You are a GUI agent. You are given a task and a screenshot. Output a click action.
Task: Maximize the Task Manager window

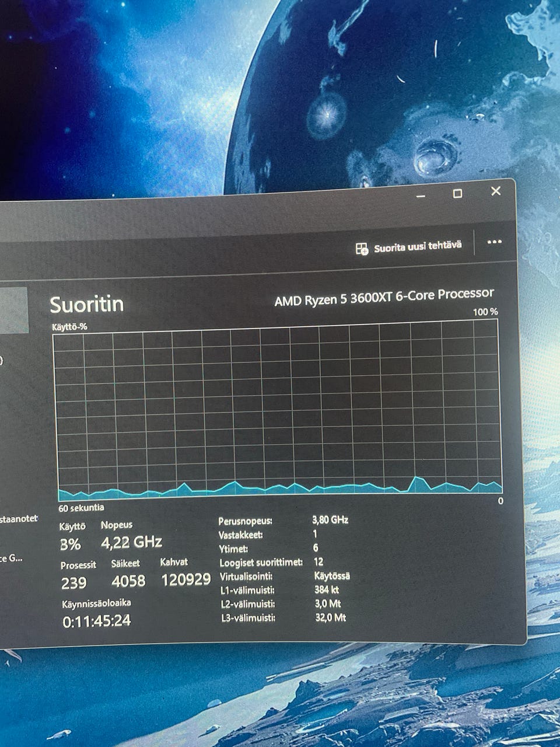(458, 193)
